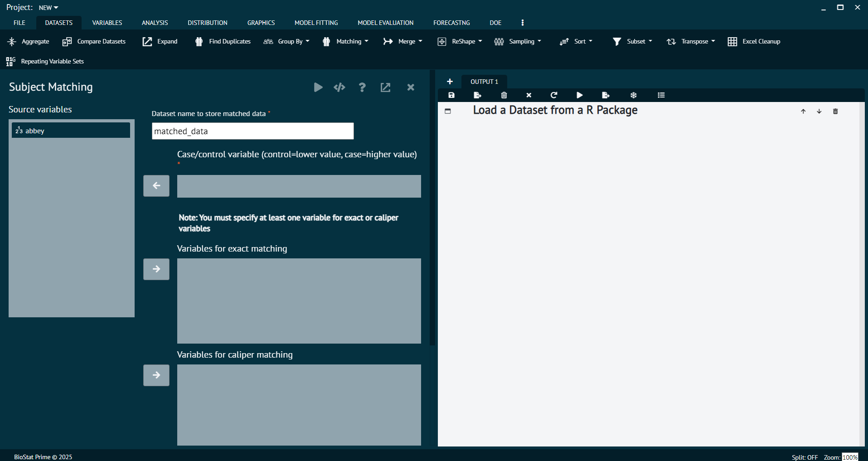The width and height of the screenshot is (868, 461).
Task: Clear the output with the trash icon
Action: [504, 95]
